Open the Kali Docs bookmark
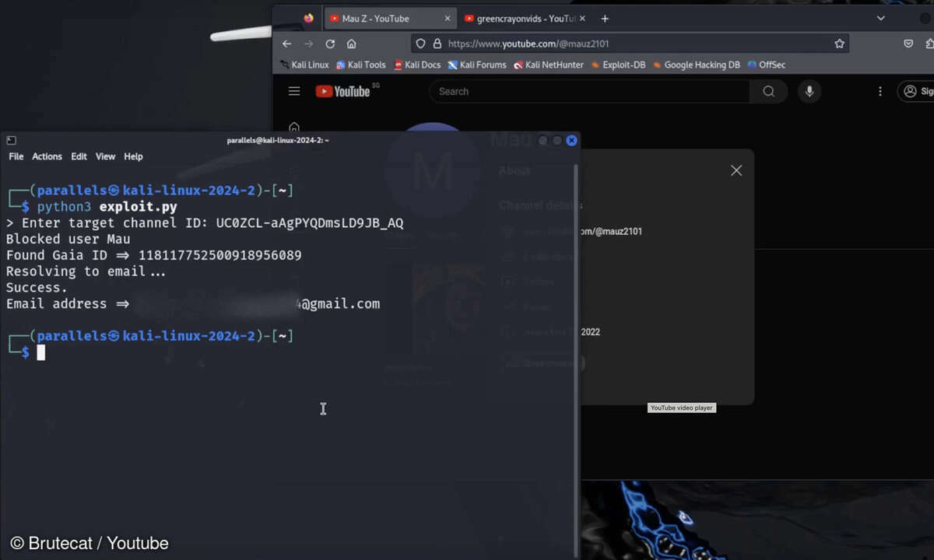 [x=417, y=65]
